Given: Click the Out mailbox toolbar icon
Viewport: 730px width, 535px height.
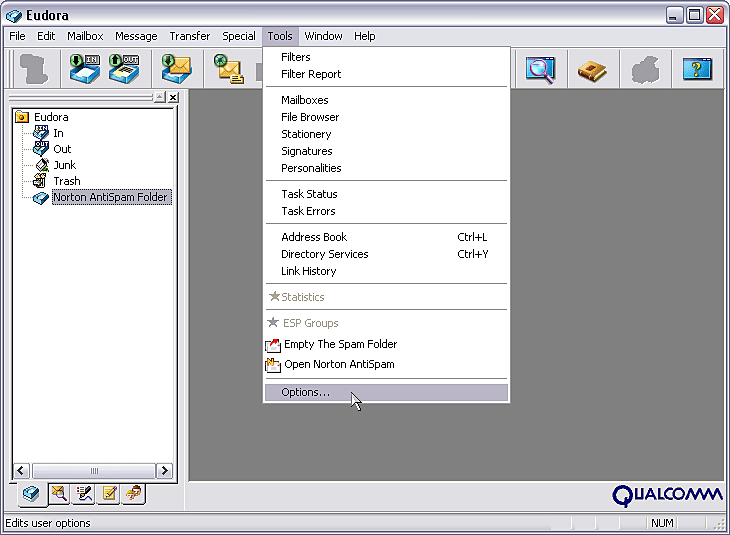Looking at the screenshot, I should click(x=124, y=68).
